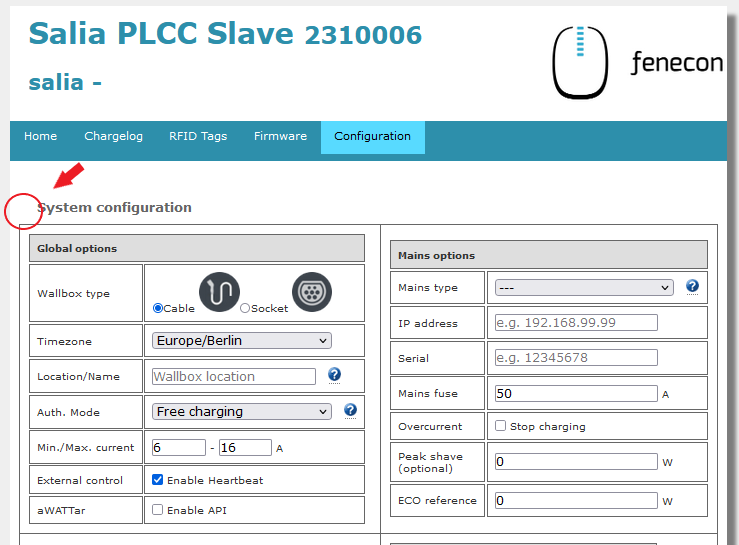
Task: Open the RFID Tags tab
Action: click(198, 137)
